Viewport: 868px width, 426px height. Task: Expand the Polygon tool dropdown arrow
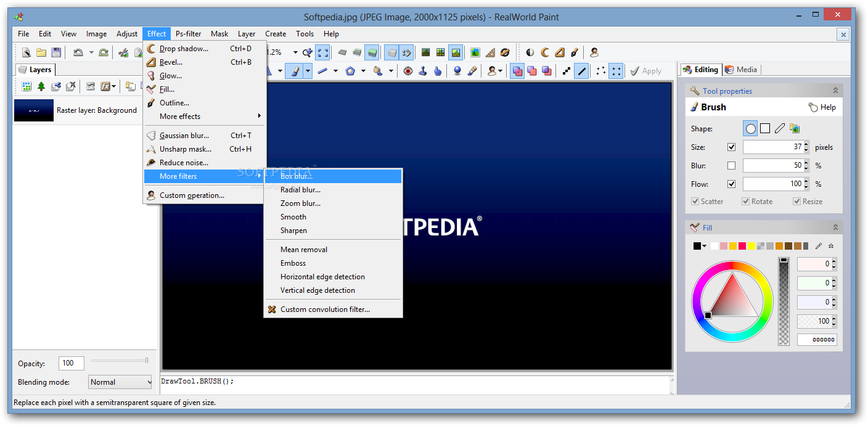pyautogui.click(x=363, y=71)
